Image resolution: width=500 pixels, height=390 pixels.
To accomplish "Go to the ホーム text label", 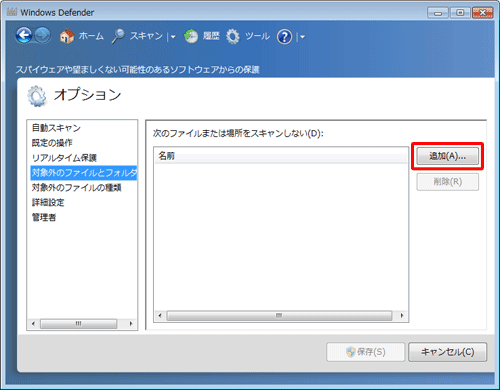I will pyautogui.click(x=91, y=36).
